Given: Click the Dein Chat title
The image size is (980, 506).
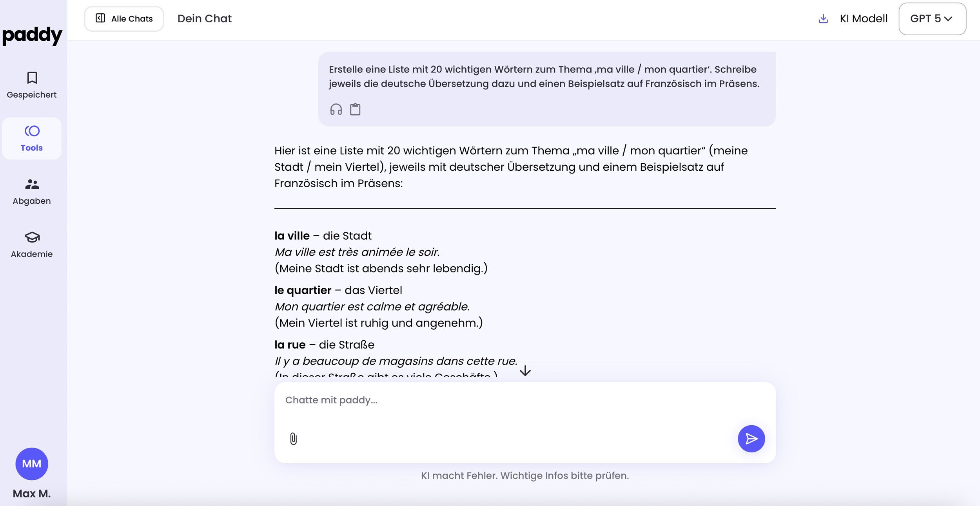Looking at the screenshot, I should pos(204,19).
